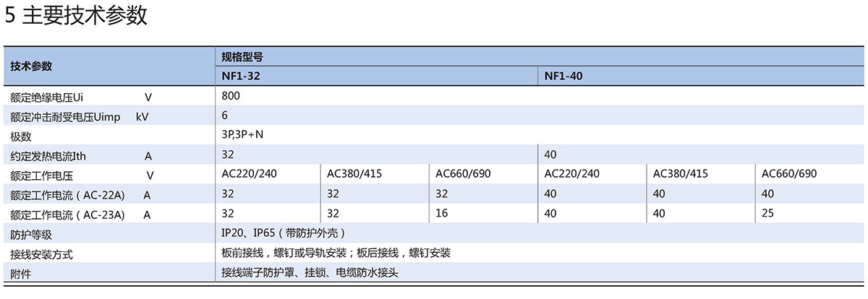Click the AC-23A current value 25
Screen dimensions: 868x299
point(768,214)
